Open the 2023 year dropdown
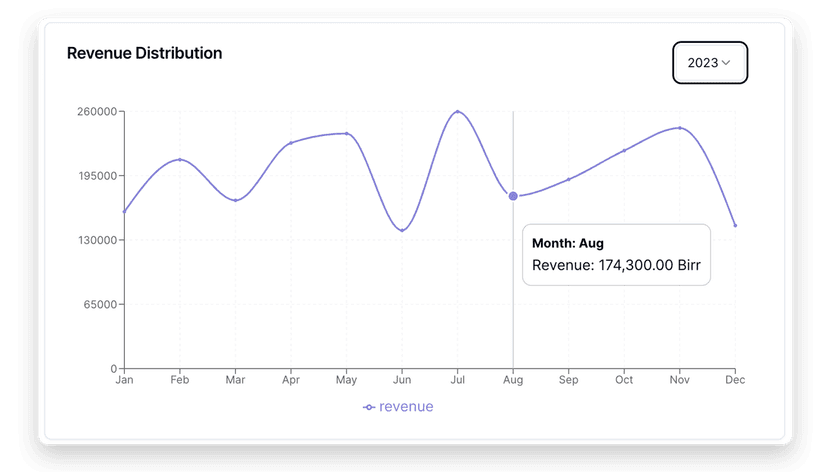This screenshot has width=828, height=472. click(x=709, y=62)
